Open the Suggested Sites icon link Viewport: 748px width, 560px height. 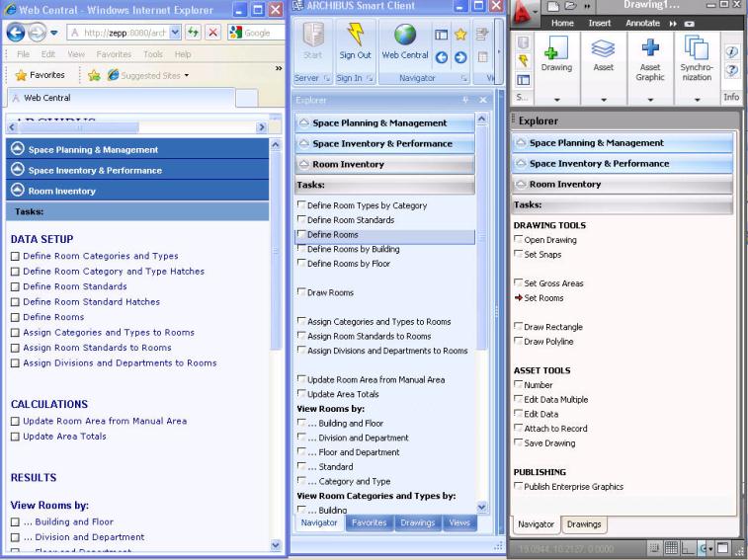pos(113,75)
